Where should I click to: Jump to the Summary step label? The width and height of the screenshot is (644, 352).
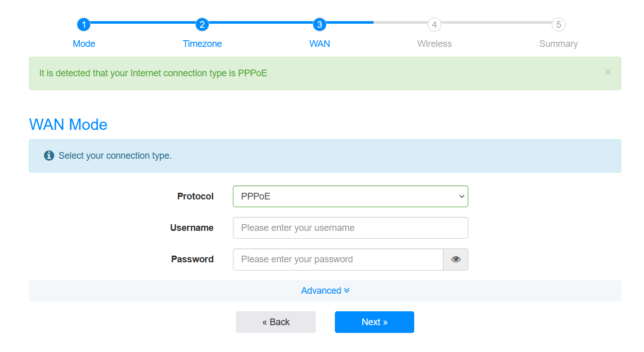point(558,44)
